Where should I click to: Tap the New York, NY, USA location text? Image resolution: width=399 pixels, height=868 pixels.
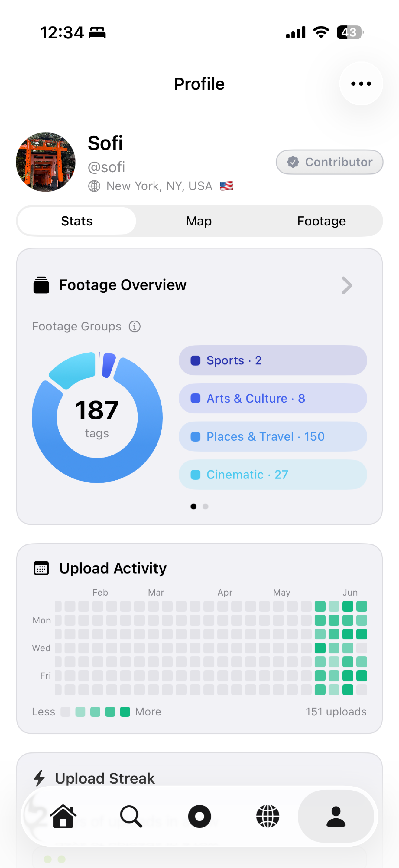pos(160,186)
